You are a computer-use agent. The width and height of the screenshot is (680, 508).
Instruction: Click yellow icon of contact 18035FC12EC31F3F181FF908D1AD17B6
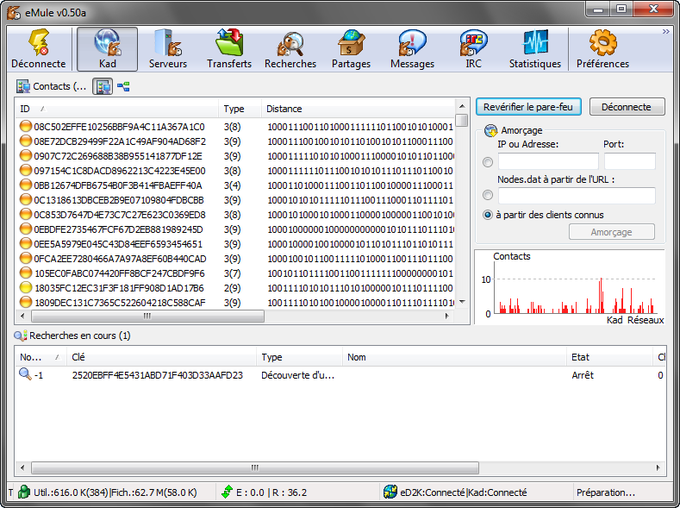tap(26, 288)
